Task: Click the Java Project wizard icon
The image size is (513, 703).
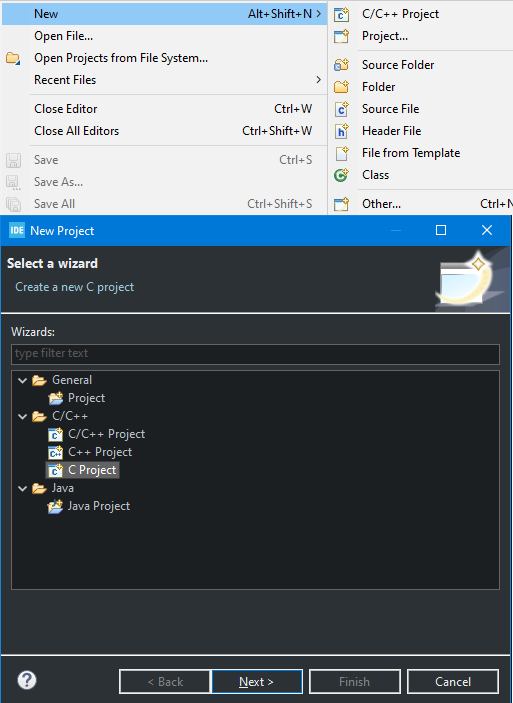Action: coord(55,506)
